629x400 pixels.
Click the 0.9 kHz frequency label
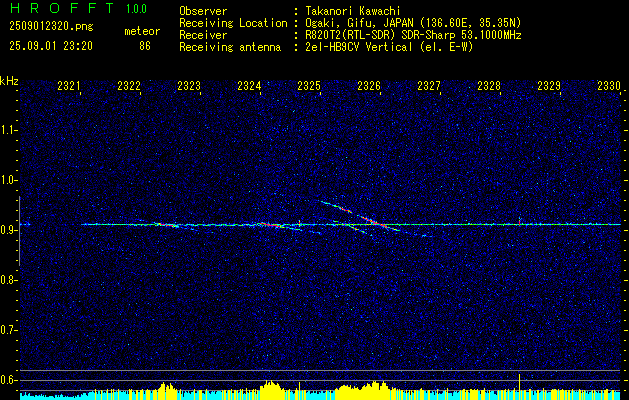pyautogui.click(x=8, y=230)
